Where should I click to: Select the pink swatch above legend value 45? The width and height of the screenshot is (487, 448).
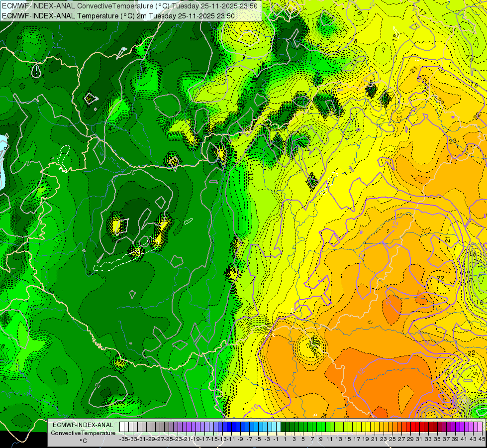(480, 427)
